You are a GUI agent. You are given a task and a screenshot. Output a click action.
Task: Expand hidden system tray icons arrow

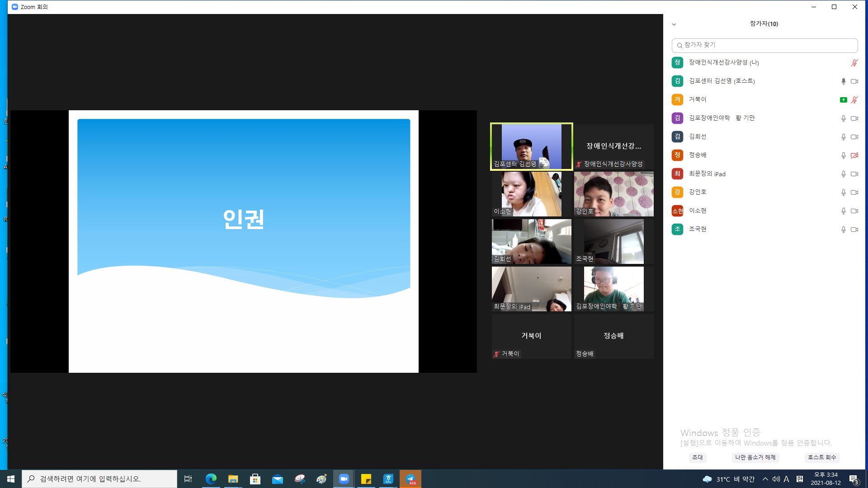click(x=765, y=479)
